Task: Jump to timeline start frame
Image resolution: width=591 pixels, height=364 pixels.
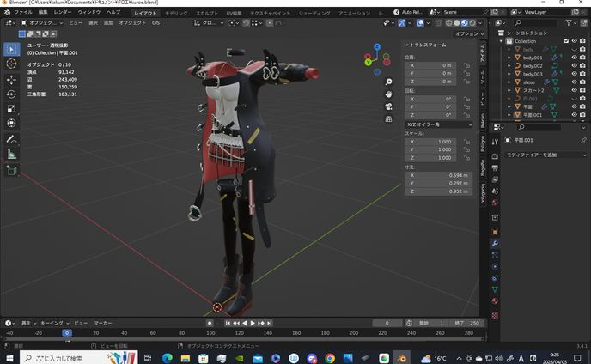Action: pyautogui.click(x=228, y=324)
